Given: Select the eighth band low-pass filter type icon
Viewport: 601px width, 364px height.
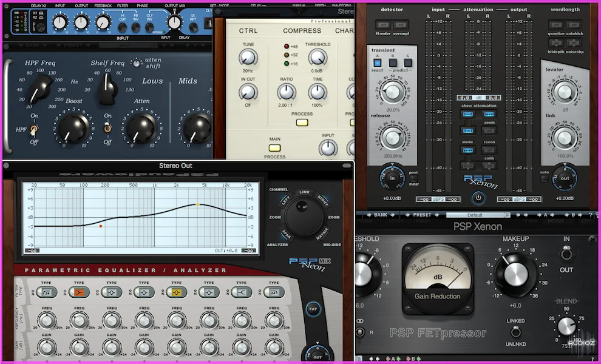Looking at the screenshot, I should [274, 292].
